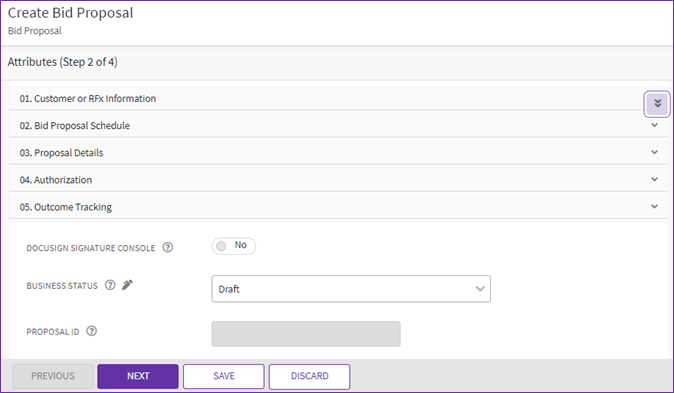This screenshot has height=393, width=674.
Task: Click the pencil edit icon for Business Status
Action: (x=127, y=285)
